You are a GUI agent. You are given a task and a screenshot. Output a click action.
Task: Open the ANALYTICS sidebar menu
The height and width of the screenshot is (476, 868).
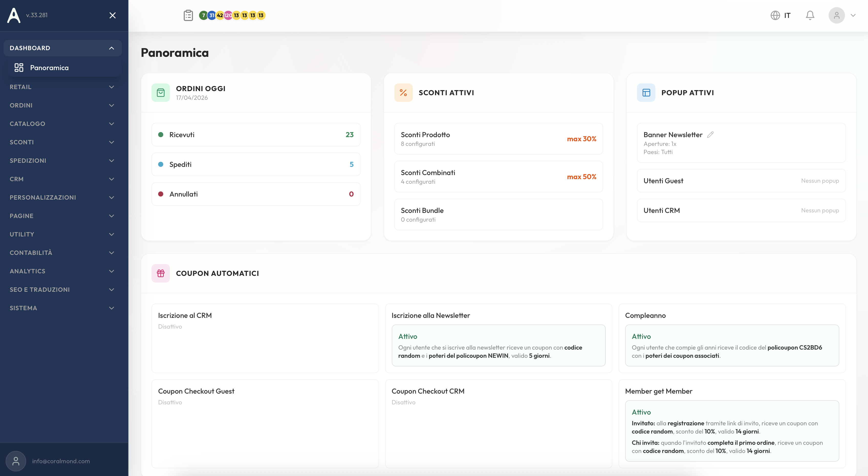[63, 271]
